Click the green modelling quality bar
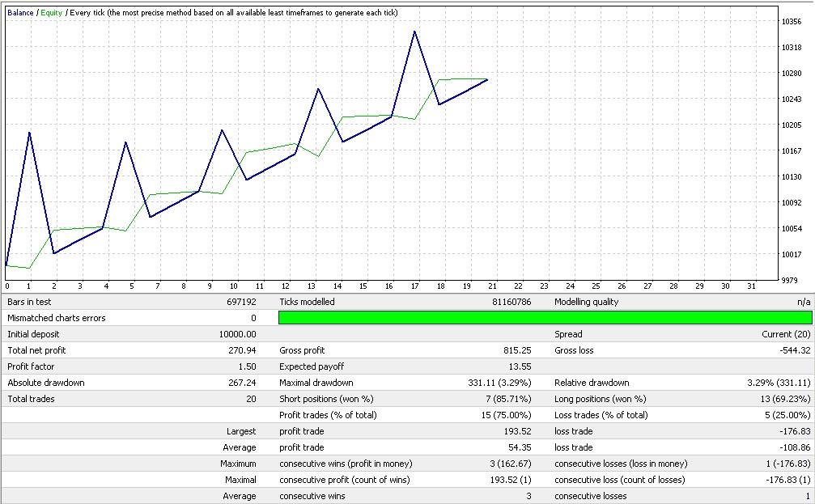This screenshot has height=504, width=815. pos(545,318)
